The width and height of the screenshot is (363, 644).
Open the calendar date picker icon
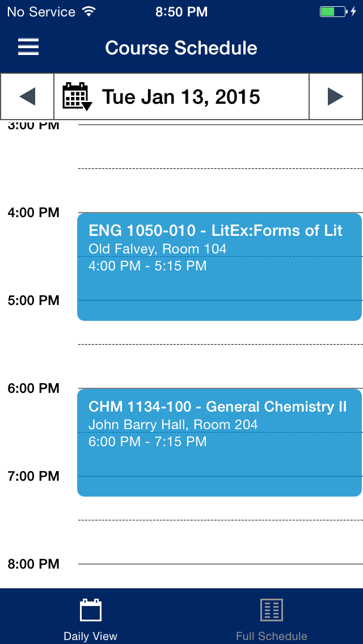(x=77, y=97)
